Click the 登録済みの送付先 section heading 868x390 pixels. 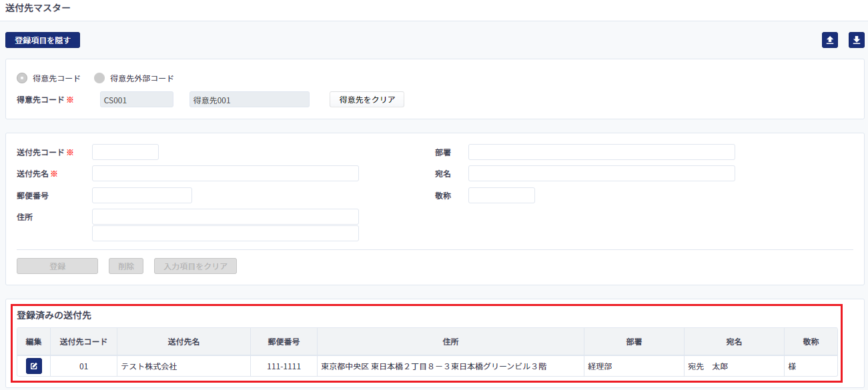54,315
